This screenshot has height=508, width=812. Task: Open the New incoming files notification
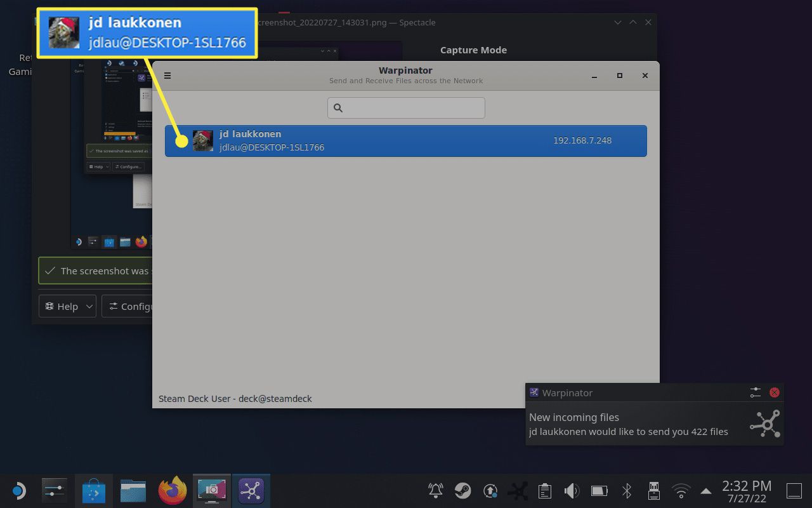(x=654, y=414)
